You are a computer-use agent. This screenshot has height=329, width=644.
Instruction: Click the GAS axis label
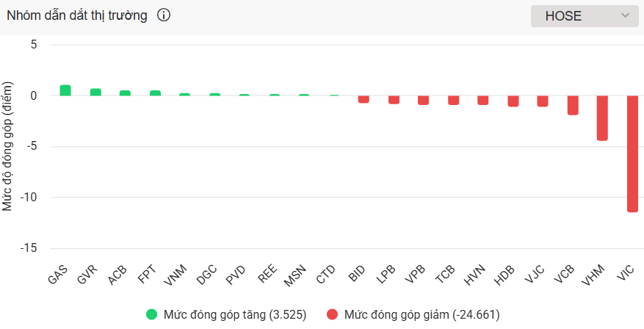tap(58, 275)
